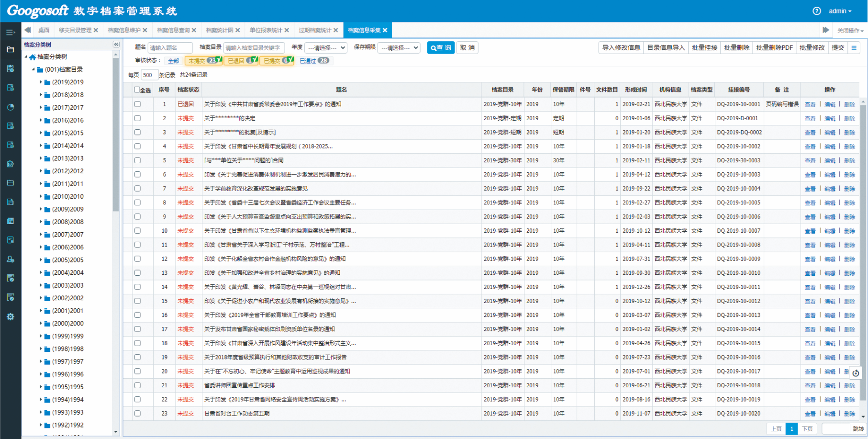This screenshot has width=868, height=439.
Task: Click the folder icon of (001)档案目录
Action: pos(40,70)
